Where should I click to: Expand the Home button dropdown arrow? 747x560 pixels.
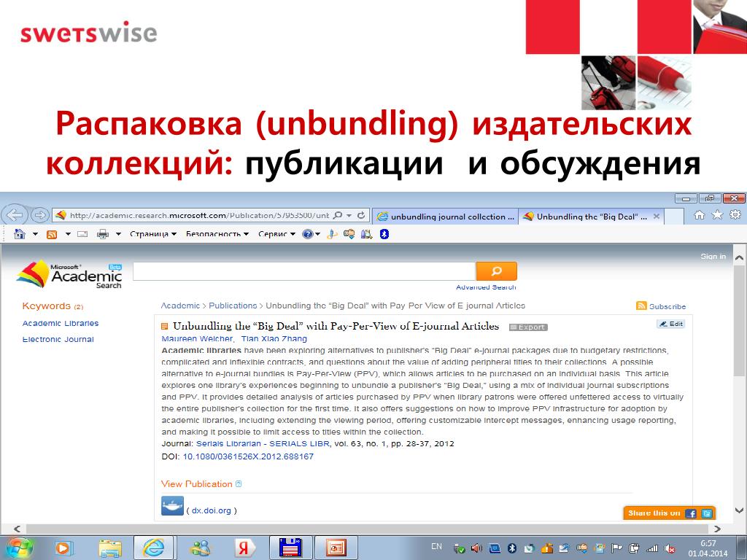[35, 234]
